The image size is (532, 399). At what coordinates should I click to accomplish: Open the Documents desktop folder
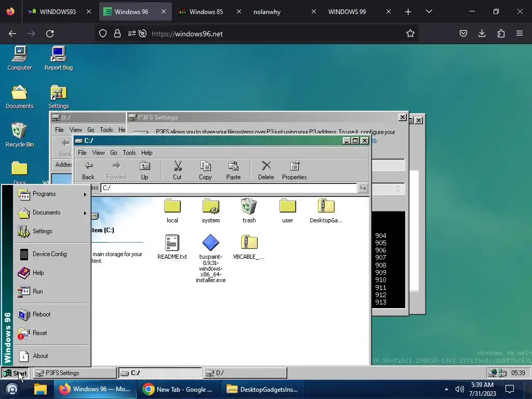(20, 97)
